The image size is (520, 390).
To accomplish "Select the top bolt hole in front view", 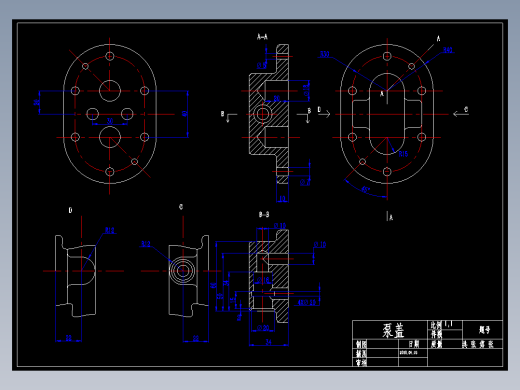I will [x=110, y=56].
